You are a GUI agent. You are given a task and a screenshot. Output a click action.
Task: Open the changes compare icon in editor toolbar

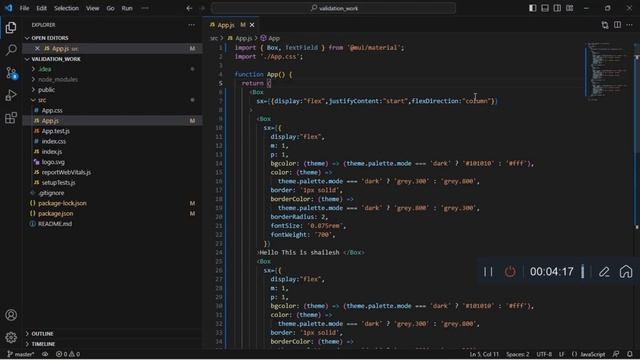coord(605,25)
